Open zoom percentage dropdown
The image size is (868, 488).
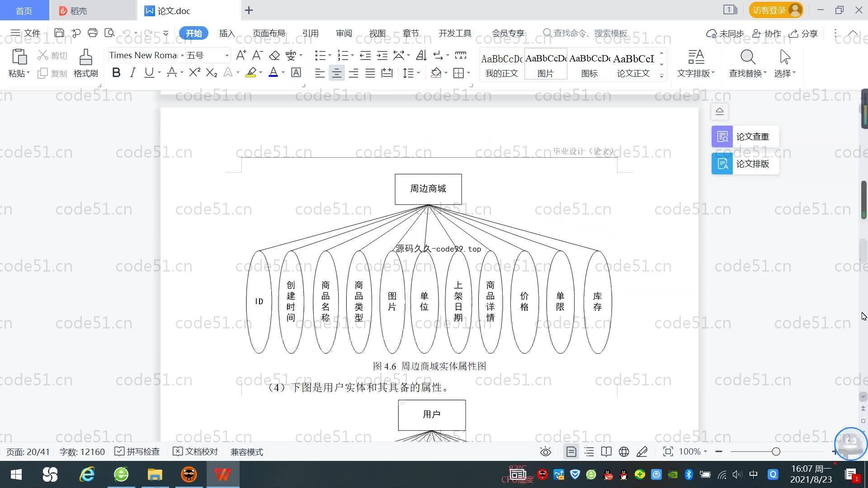point(705,451)
